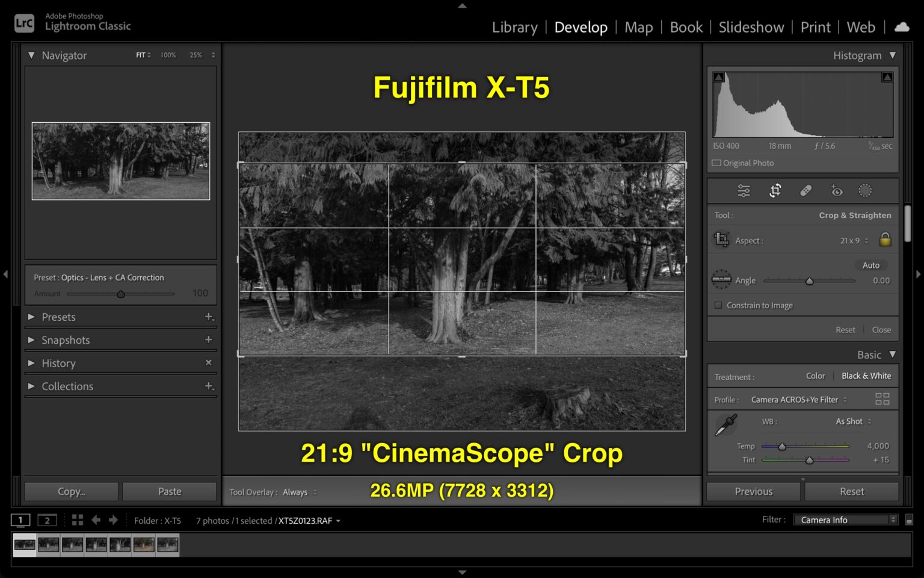Switch treatment to Black & White
Screen dimensions: 924x578
click(x=866, y=376)
